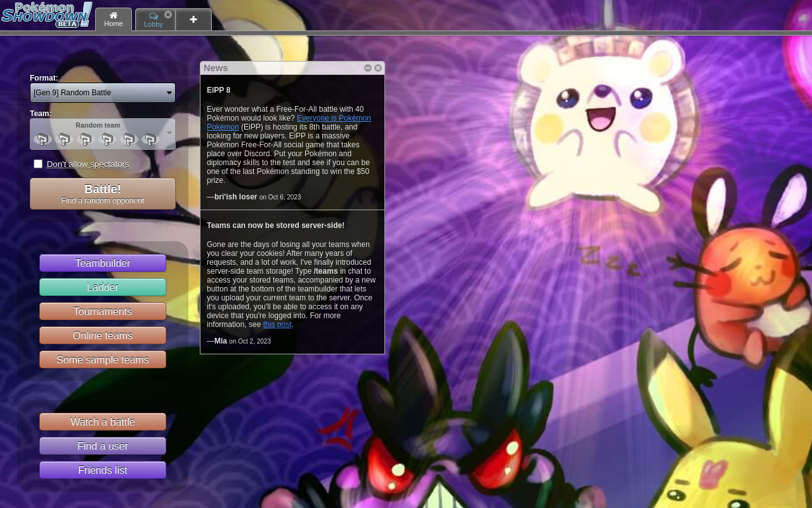Image resolution: width=812 pixels, height=508 pixels.
Task: Click the Don't allow spectators label
Action: point(88,164)
